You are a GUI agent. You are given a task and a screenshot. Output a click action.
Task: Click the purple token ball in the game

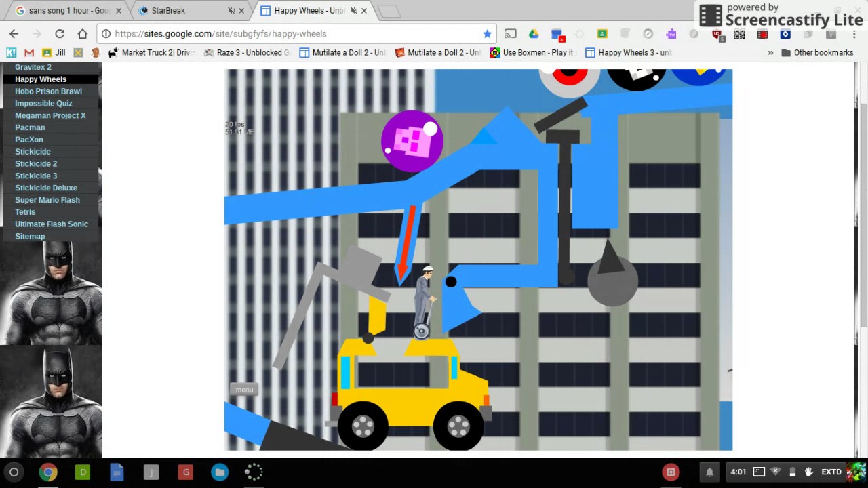click(x=412, y=141)
